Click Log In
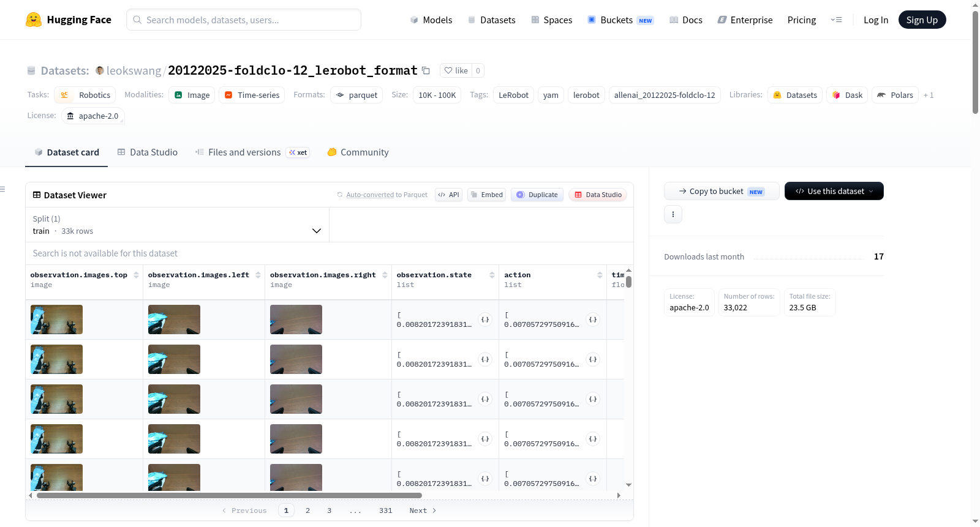Screen dimensions: 980x527 click(876, 20)
